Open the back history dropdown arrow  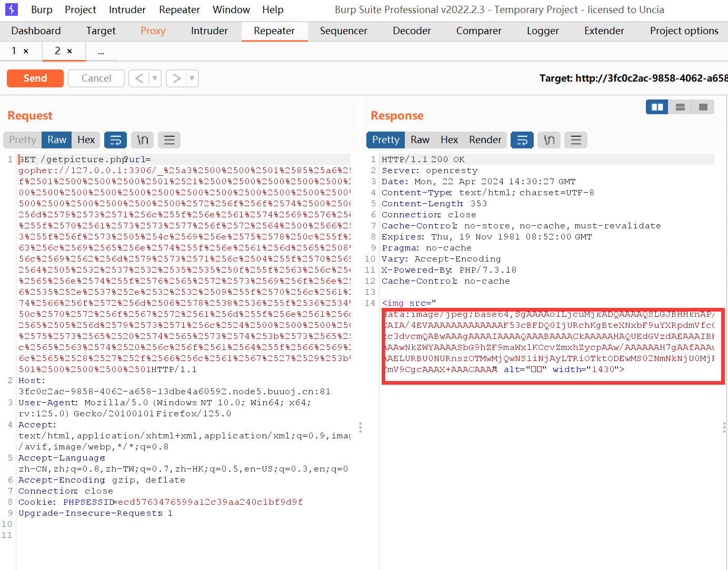(155, 78)
